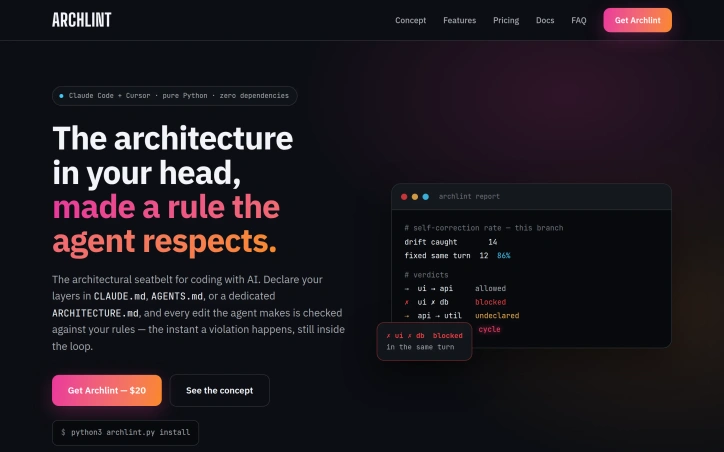Viewport: 724px width, 452px height.
Task: Click the 'allowed' verdict
Action: tap(490, 289)
